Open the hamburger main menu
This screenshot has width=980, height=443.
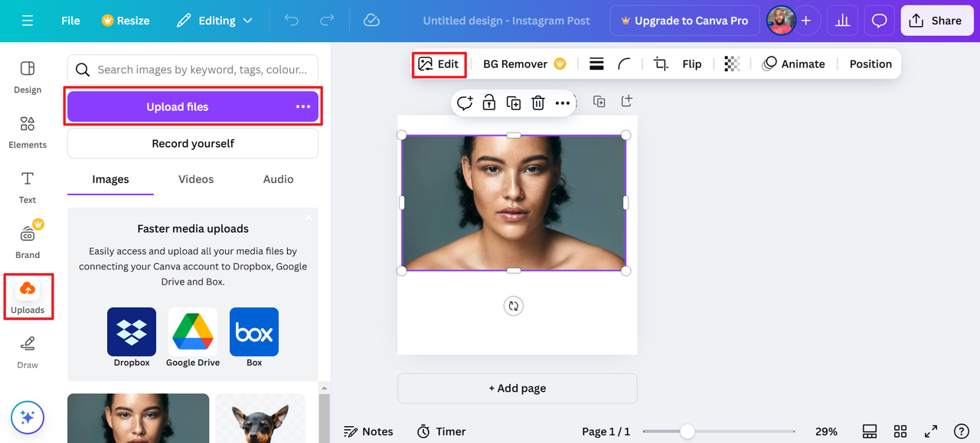click(x=28, y=21)
